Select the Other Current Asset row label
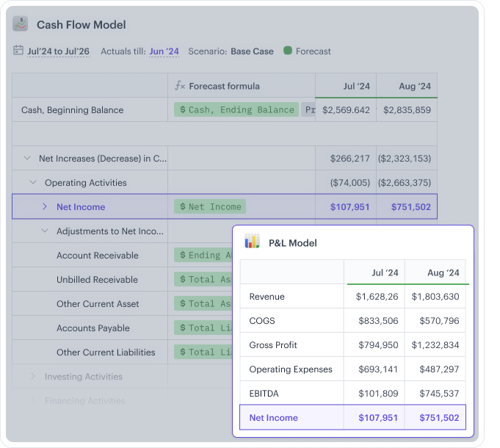Screen dimensions: 500x448 [x=98, y=304]
